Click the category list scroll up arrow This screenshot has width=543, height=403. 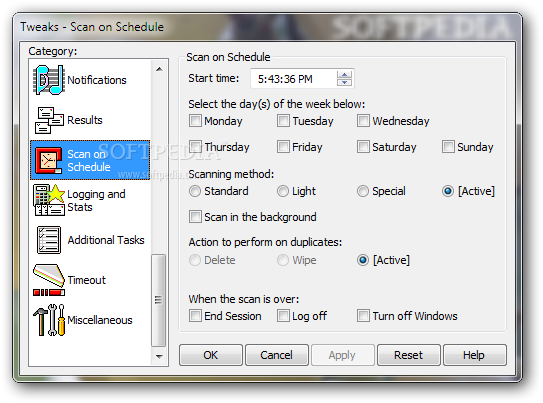(x=159, y=69)
